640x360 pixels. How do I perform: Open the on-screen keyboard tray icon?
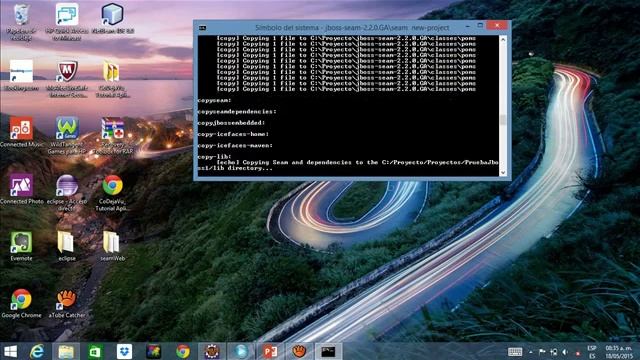[515, 352]
